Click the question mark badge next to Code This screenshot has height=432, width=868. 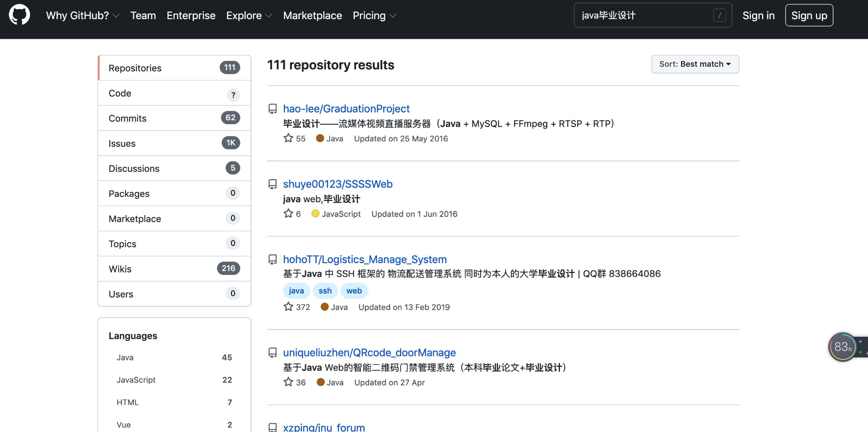(x=233, y=95)
